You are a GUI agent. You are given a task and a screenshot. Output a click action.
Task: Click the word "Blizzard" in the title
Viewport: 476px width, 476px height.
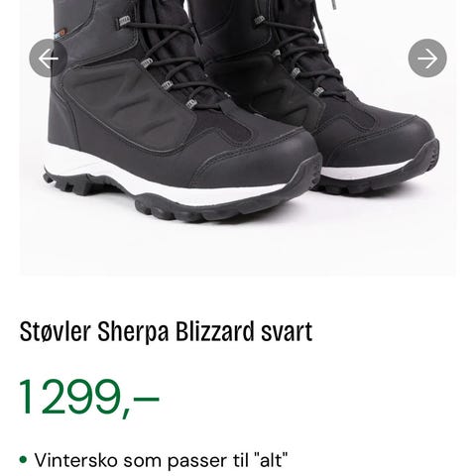215,331
